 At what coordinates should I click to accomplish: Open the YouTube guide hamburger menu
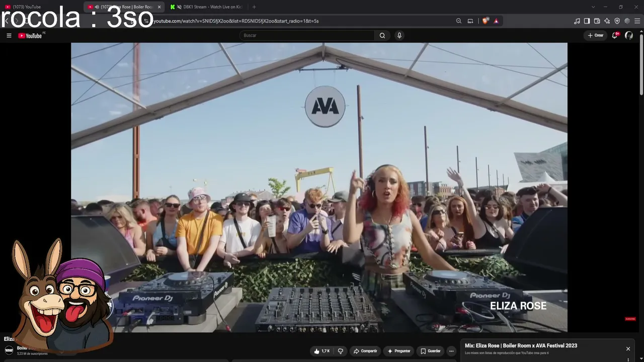click(9, 35)
